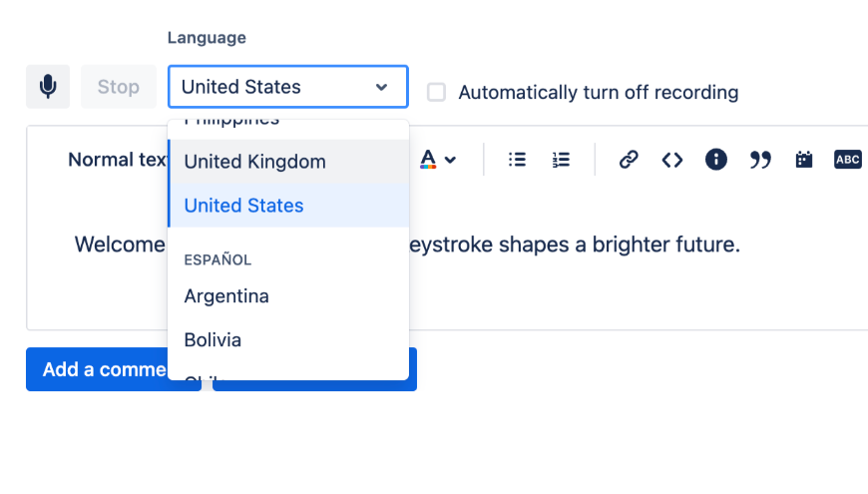The width and height of the screenshot is (868, 494).
Task: Select the highlighted United States option
Action: pos(244,206)
